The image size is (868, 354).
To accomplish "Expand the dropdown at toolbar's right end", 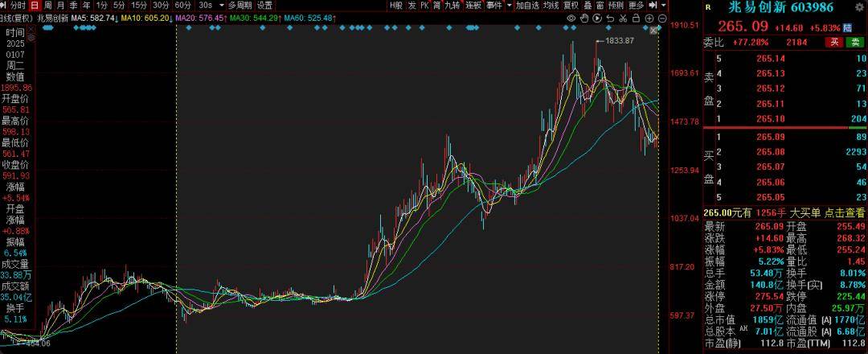I will pyautogui.click(x=663, y=5).
